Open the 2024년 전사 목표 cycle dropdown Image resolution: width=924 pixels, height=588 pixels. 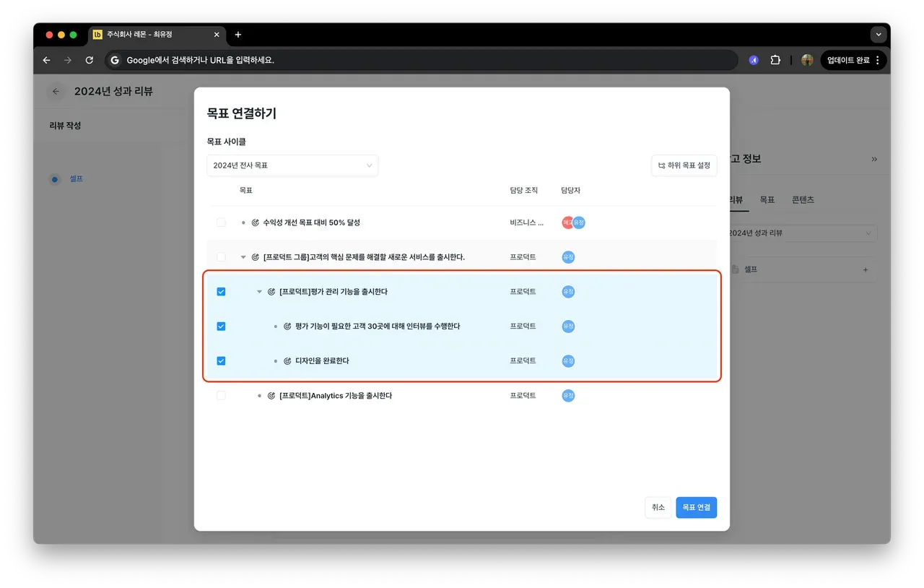click(292, 165)
